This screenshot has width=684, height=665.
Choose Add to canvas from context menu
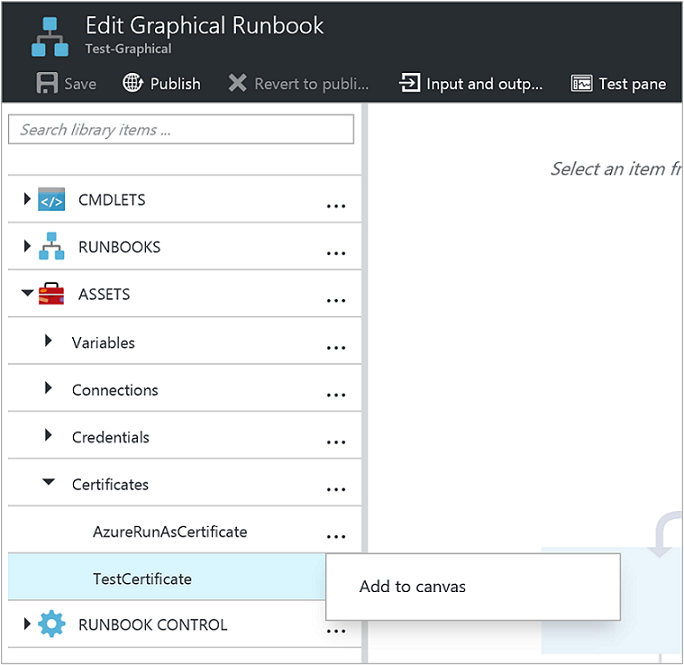click(x=413, y=587)
